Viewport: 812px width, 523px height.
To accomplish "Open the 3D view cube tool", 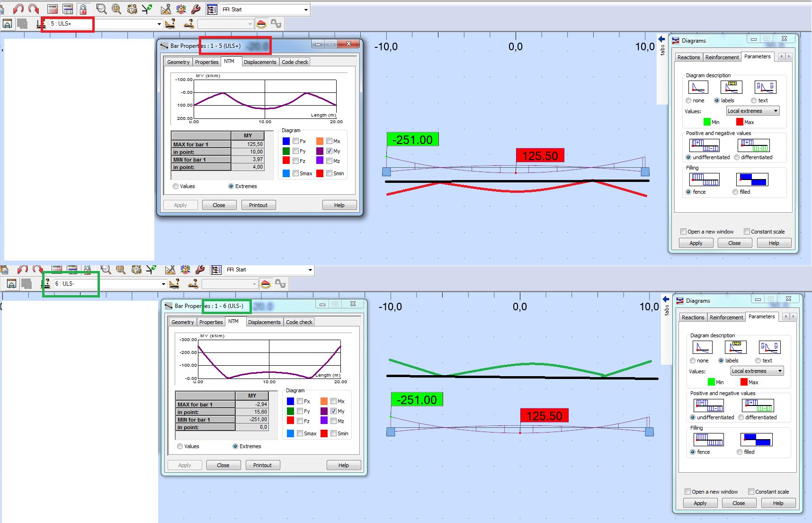I will (180, 9).
